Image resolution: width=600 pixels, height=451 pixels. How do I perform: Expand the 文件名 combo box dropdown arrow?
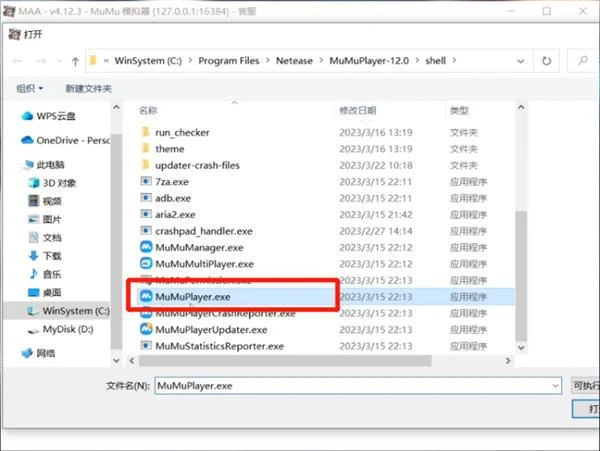tap(555, 385)
